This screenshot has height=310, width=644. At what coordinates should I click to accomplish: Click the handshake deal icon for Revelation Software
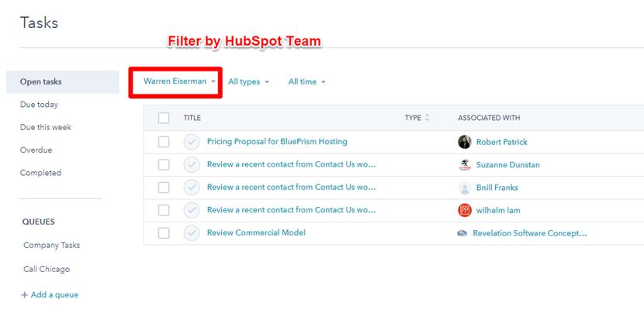pyautogui.click(x=462, y=233)
